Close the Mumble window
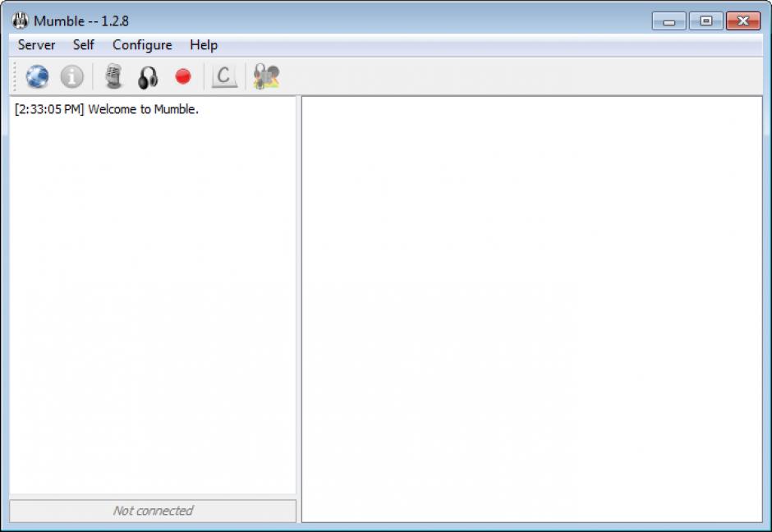 point(743,21)
